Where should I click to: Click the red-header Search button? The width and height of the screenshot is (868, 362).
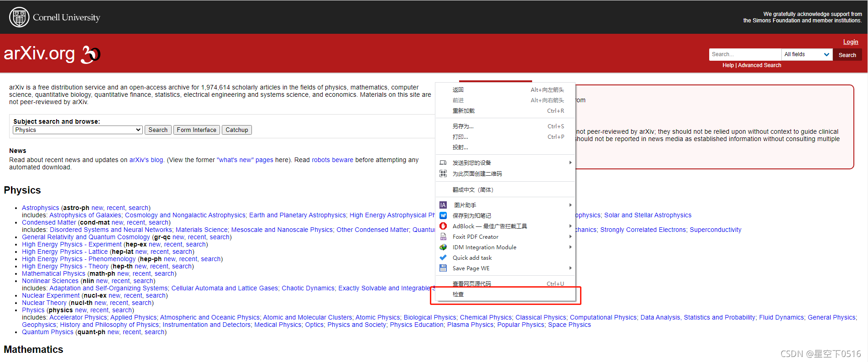click(x=847, y=55)
